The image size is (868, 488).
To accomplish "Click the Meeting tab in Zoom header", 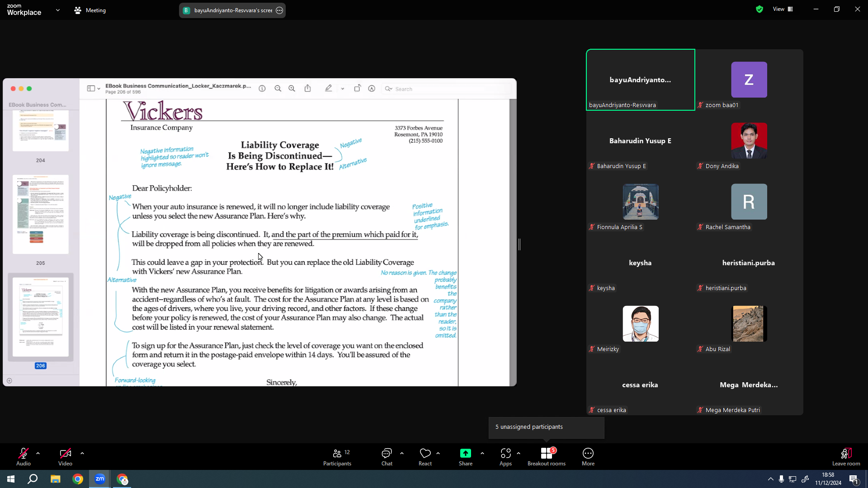I will pos(90,10).
